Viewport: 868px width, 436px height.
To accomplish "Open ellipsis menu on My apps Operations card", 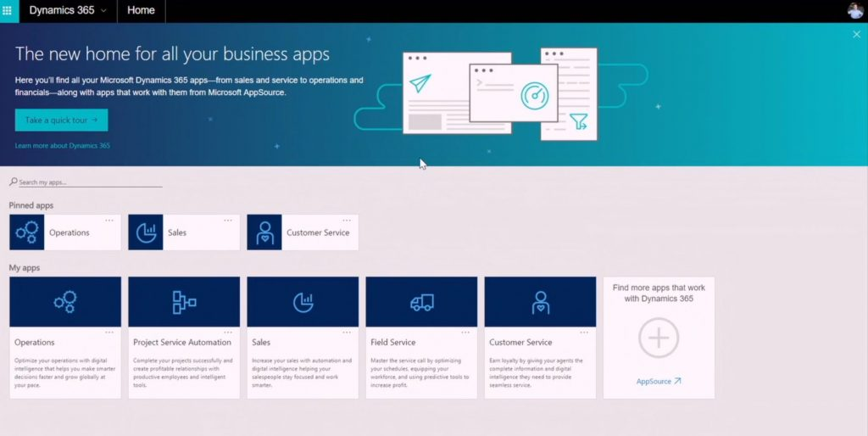I will pyautogui.click(x=109, y=333).
